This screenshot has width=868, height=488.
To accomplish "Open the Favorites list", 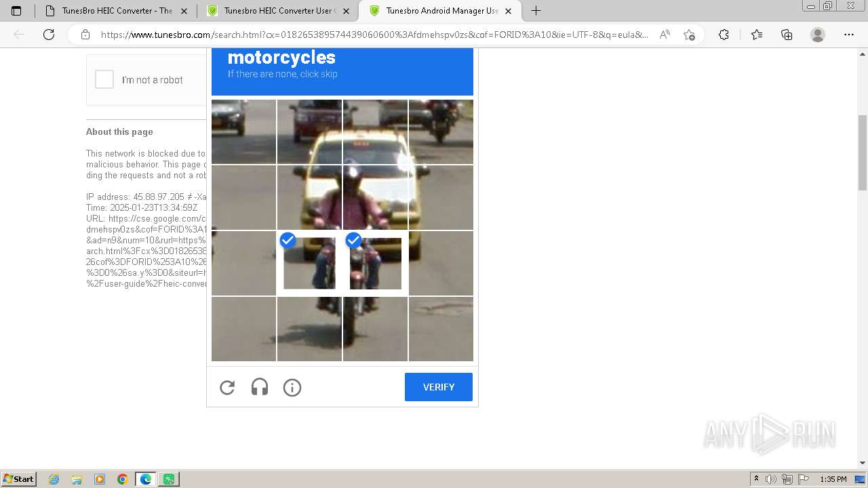I will pos(757,35).
